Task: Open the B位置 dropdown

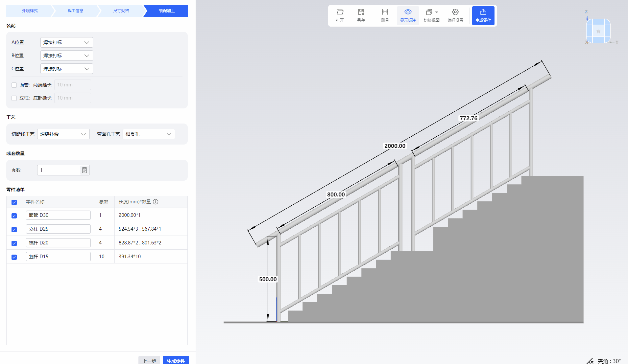Action: click(x=67, y=56)
